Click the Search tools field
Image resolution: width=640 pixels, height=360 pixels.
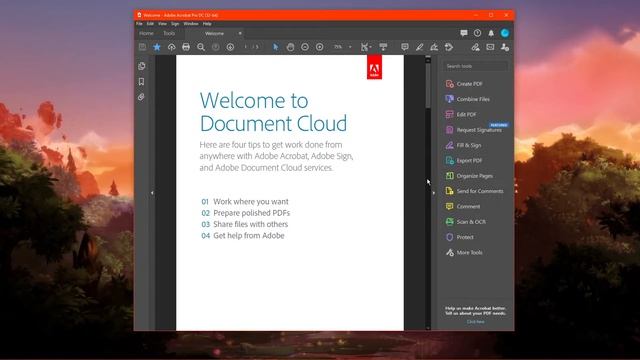476,66
